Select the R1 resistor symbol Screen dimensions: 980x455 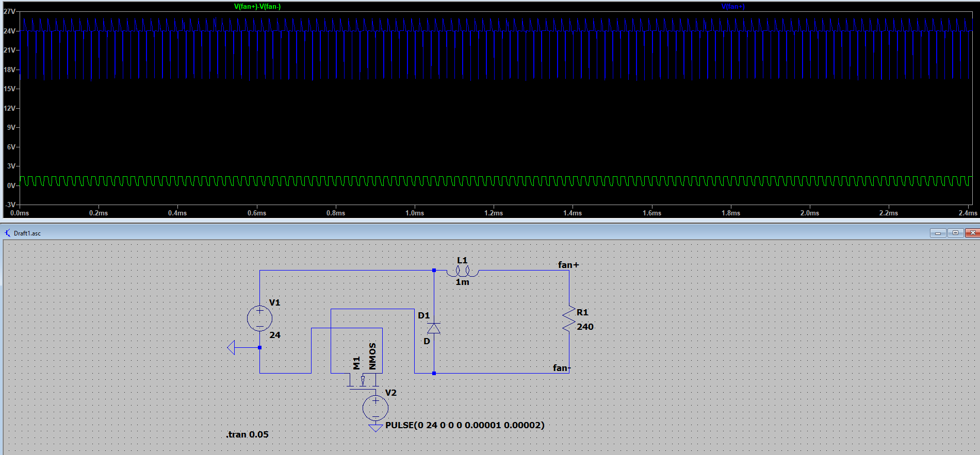coord(569,319)
